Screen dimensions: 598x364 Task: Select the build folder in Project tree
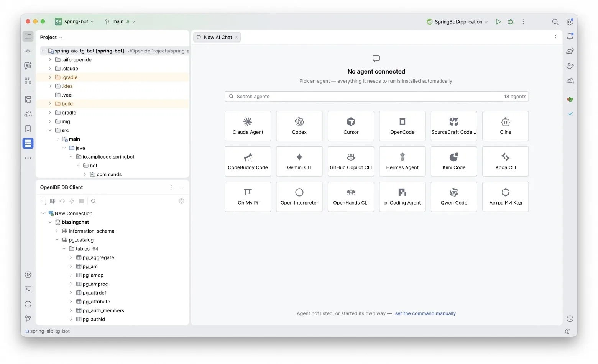pyautogui.click(x=112, y=104)
